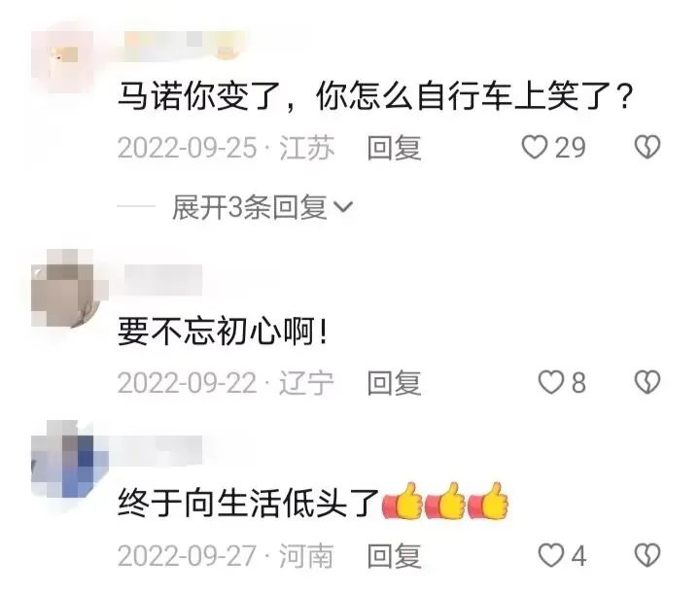Select the comment text 马诺你变了，你怎么自行车上笑了
The height and width of the screenshot is (593, 700).
(375, 96)
